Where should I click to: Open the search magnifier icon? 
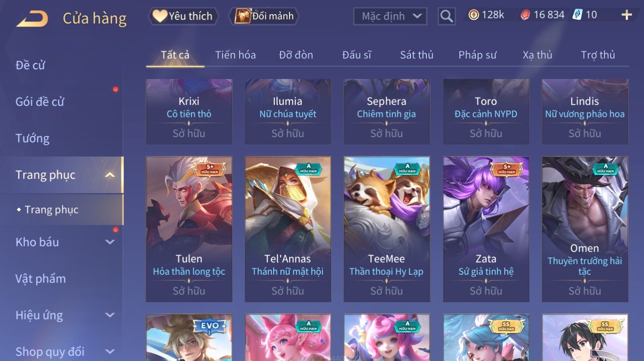click(x=446, y=16)
